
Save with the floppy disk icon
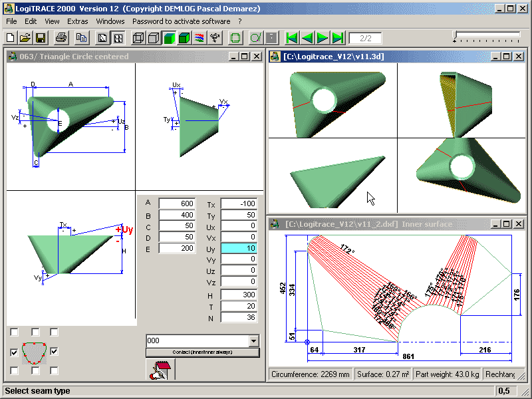(x=41, y=38)
